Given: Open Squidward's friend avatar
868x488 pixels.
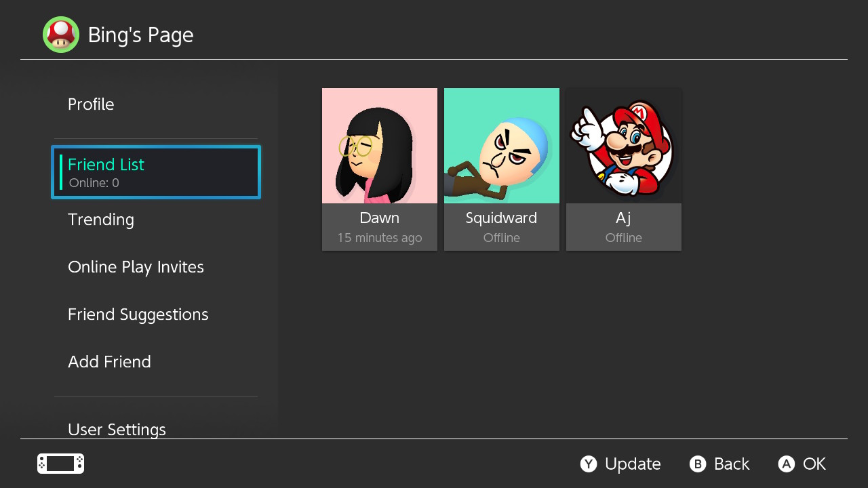Looking at the screenshot, I should click(502, 146).
